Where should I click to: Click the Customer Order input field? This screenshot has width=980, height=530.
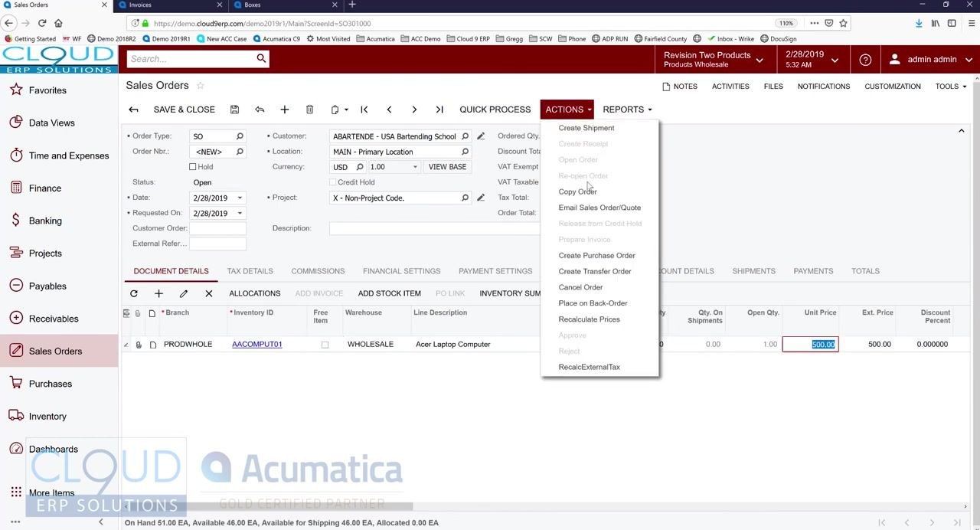(217, 228)
